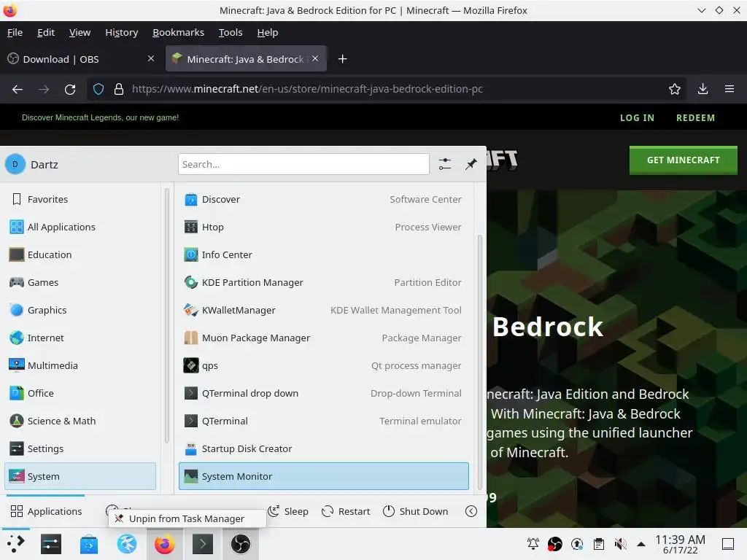The image size is (747, 560).
Task: Open application launcher from taskbar
Action: [15, 544]
